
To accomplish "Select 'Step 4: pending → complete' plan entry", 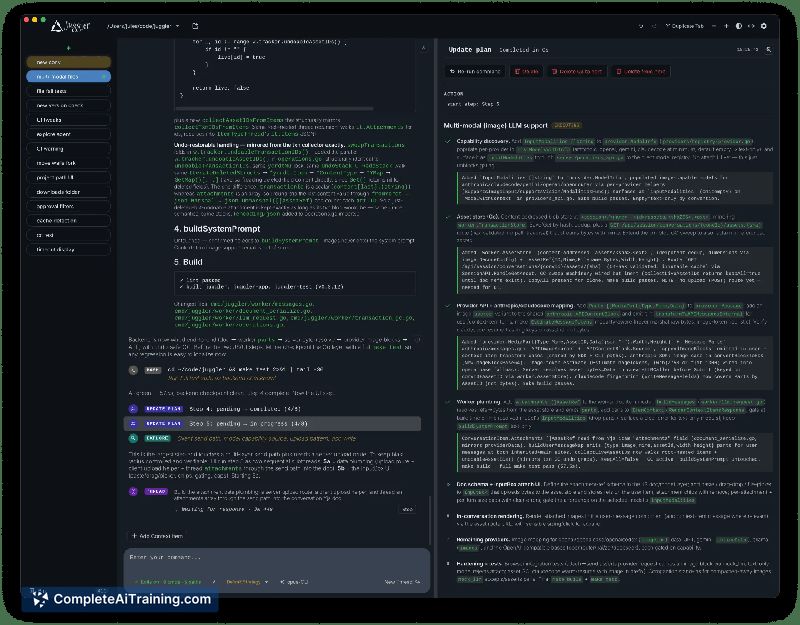I will point(245,409).
